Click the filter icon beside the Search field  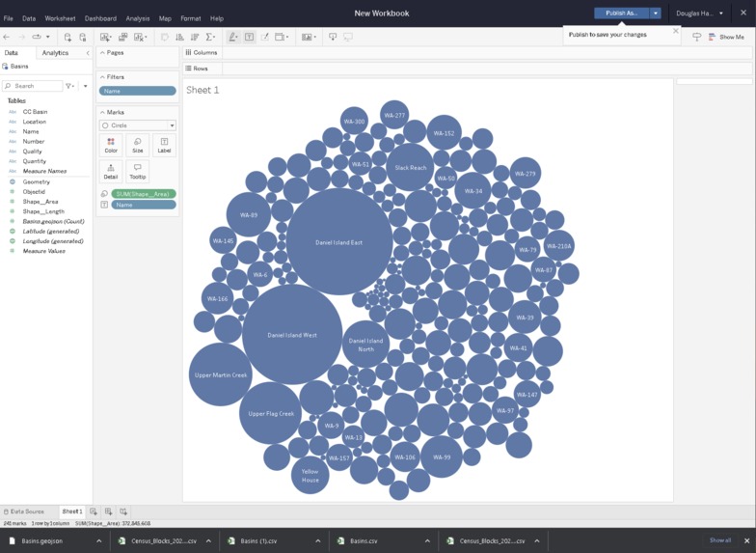click(69, 86)
